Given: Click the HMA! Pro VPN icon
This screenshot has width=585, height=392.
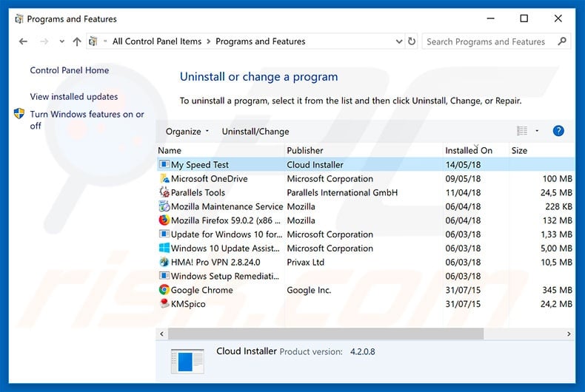Looking at the screenshot, I should pyautogui.click(x=164, y=262).
